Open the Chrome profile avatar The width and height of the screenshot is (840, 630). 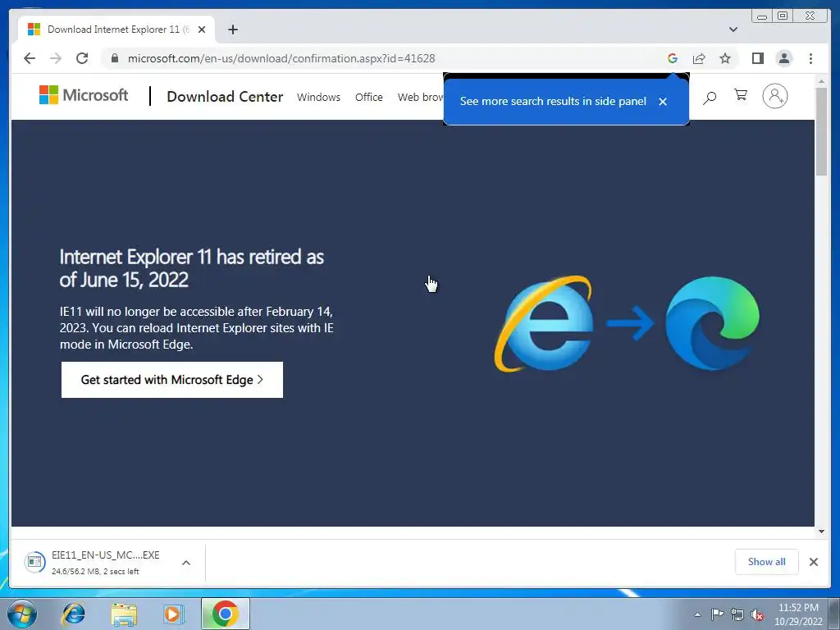[783, 58]
